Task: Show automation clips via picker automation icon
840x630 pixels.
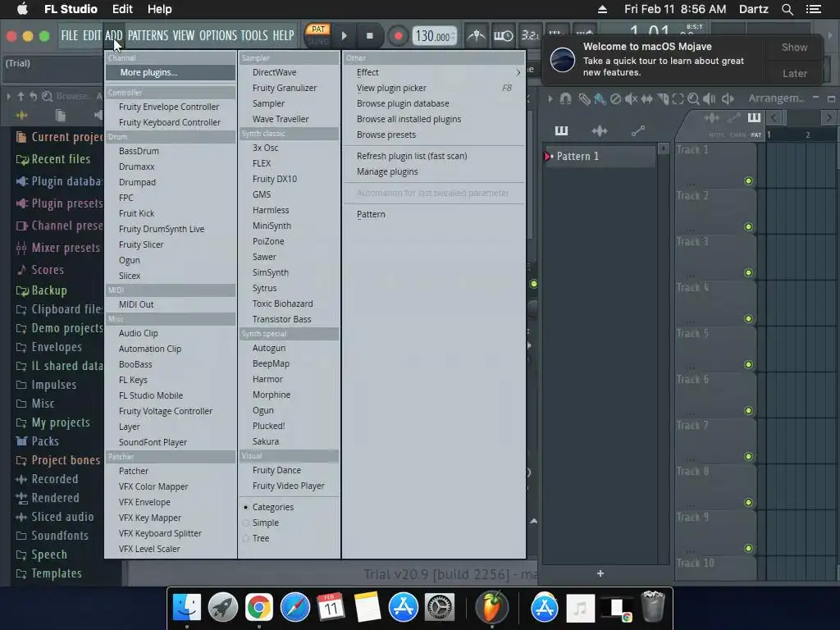Action: tap(637, 130)
